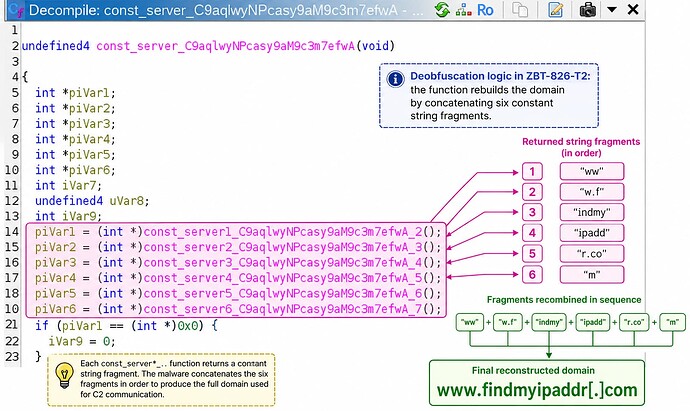This screenshot has height=411, width=690.
Task: Click the const_server4_C9aqlwyNPcasy9aM9c3m7efwA_5 call
Action: coord(283,278)
